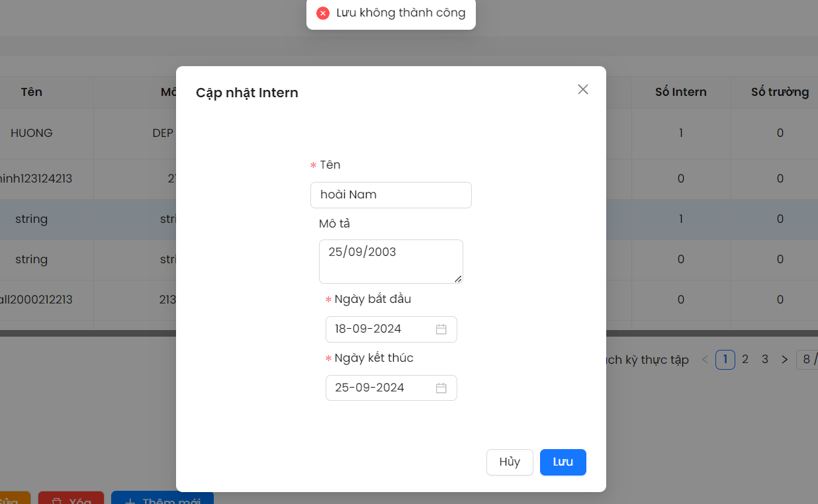Click the Ngày bắt đầu date field

click(x=377, y=329)
